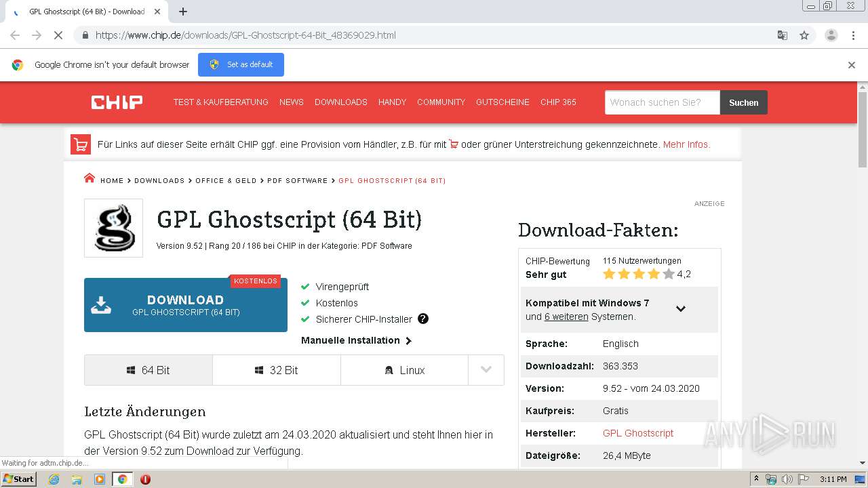Viewport: 868px width, 488px height.
Task: Open the media player taskbar icon
Action: point(100,479)
